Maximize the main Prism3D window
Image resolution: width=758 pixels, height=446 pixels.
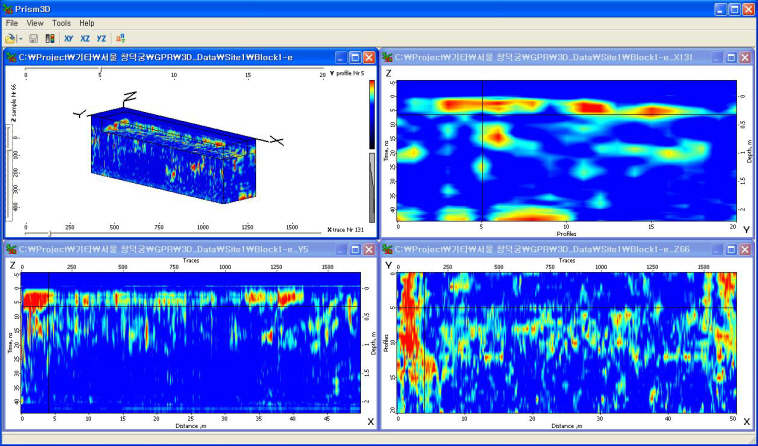734,9
